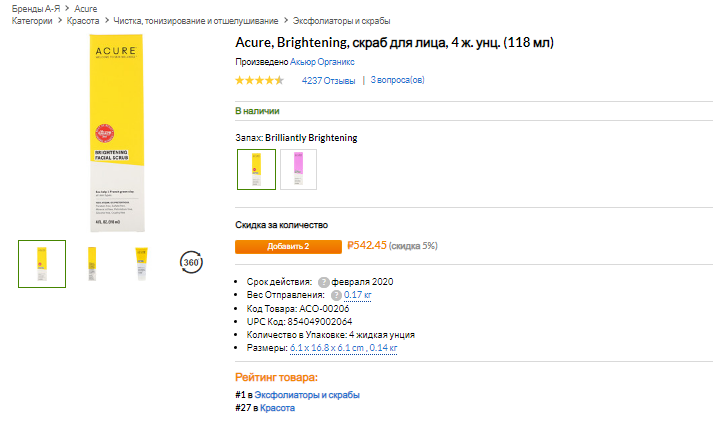Screen dimensions: 713x426
Task: Open the 4237 Отзывы reviews link
Action: point(328,81)
